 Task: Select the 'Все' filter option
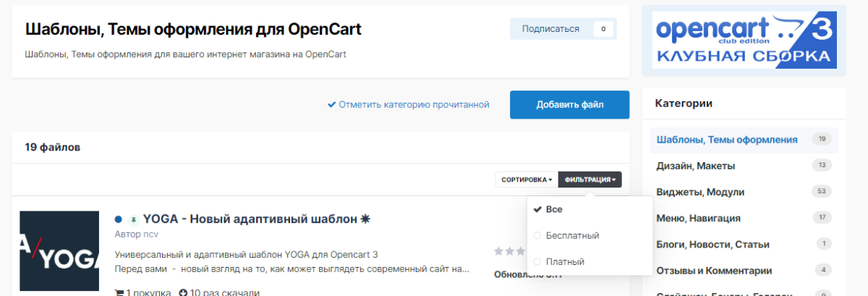click(554, 209)
